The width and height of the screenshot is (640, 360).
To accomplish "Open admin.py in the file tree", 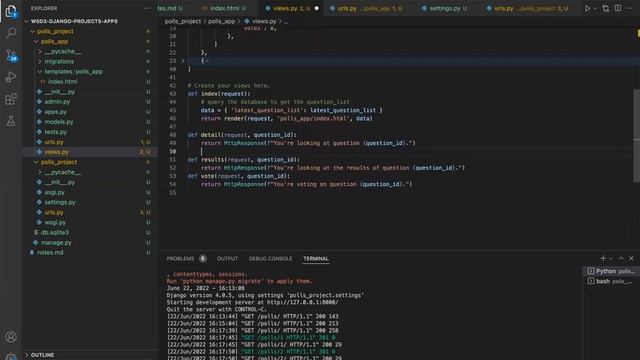I will tap(57, 102).
